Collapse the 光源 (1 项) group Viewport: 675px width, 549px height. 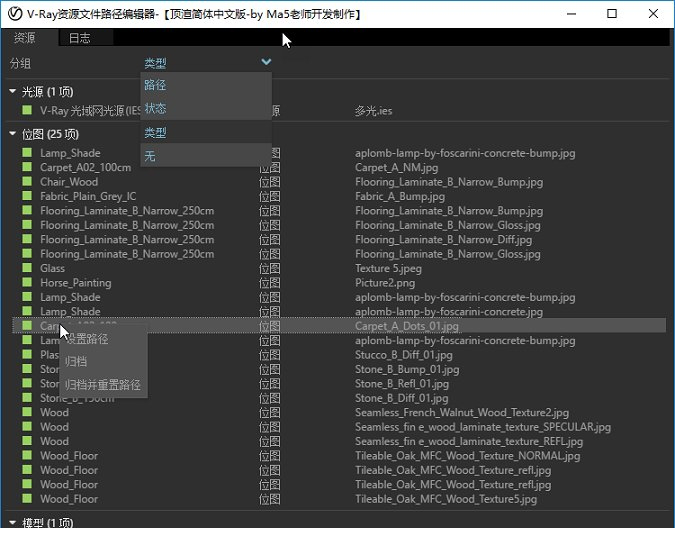coord(12,91)
